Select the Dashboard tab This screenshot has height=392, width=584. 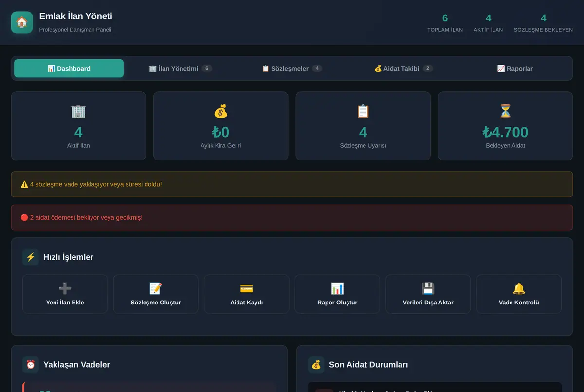tap(69, 69)
